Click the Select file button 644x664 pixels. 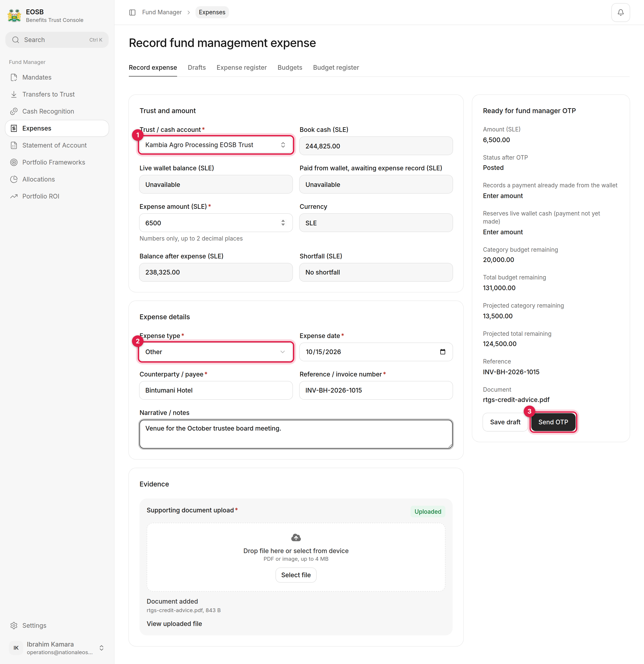[296, 575]
